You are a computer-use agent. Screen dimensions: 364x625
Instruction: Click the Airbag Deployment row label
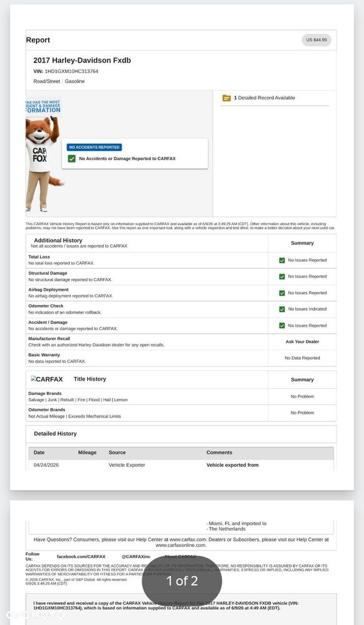(48, 290)
